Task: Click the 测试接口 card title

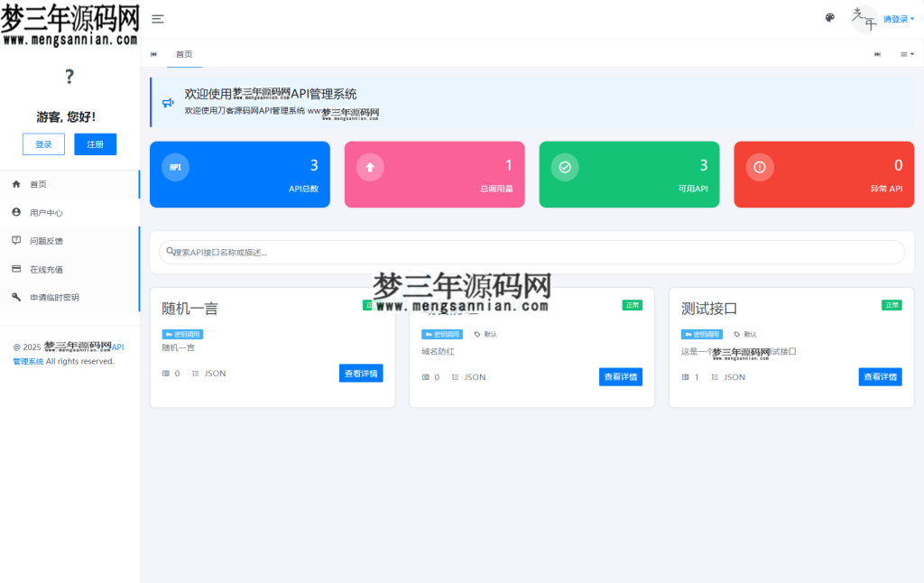Action: point(709,309)
